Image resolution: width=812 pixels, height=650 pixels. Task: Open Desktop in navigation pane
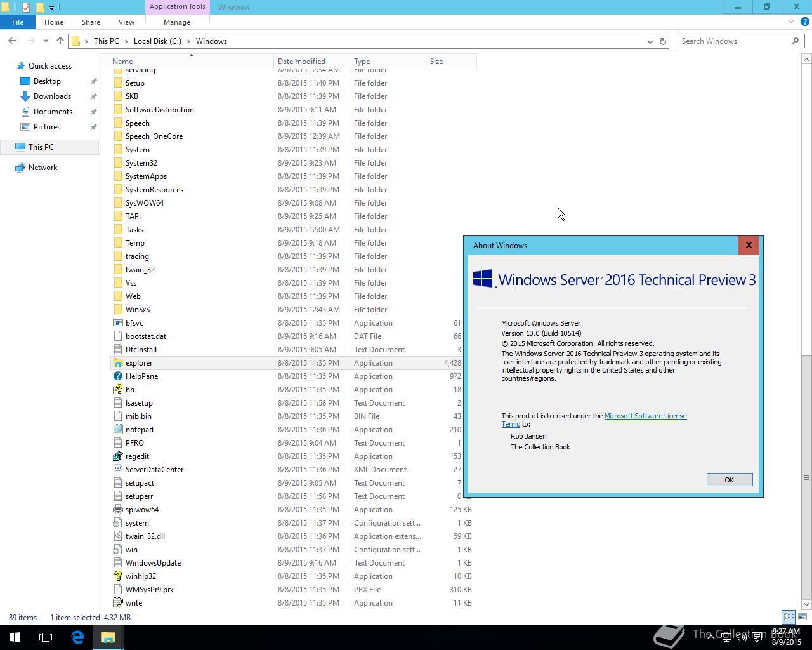coord(47,81)
